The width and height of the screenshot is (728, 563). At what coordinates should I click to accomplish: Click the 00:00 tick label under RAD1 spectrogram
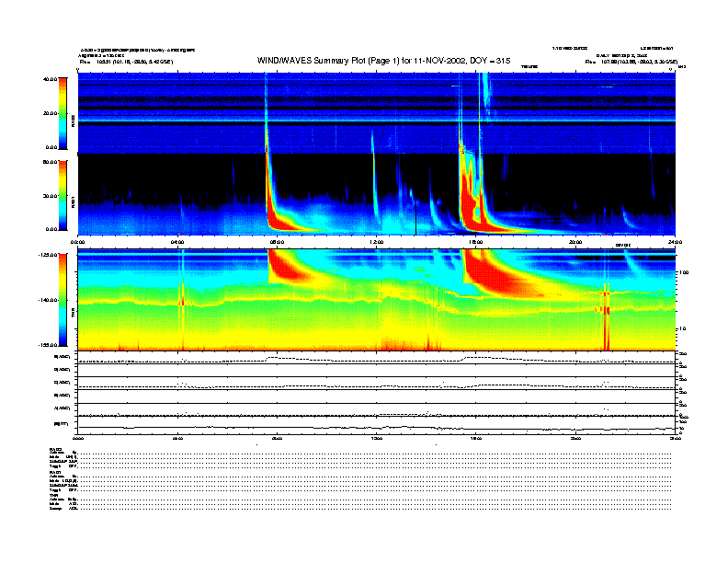(77, 242)
